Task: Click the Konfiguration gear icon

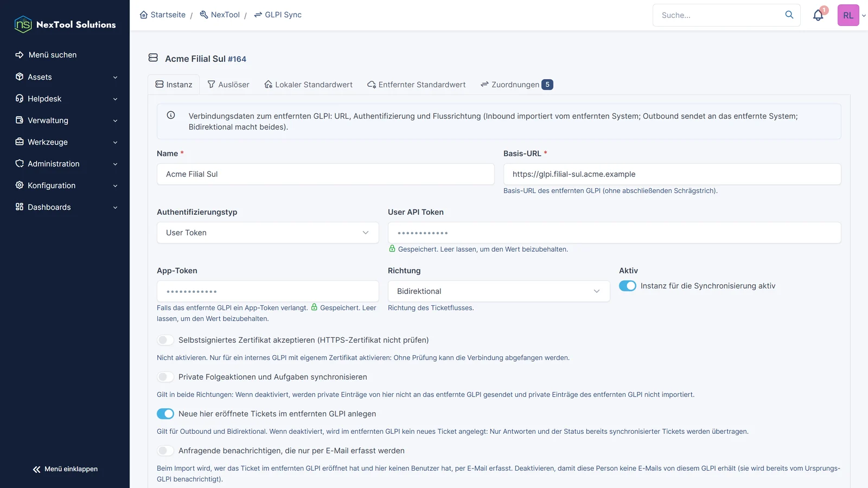Action: click(20, 185)
